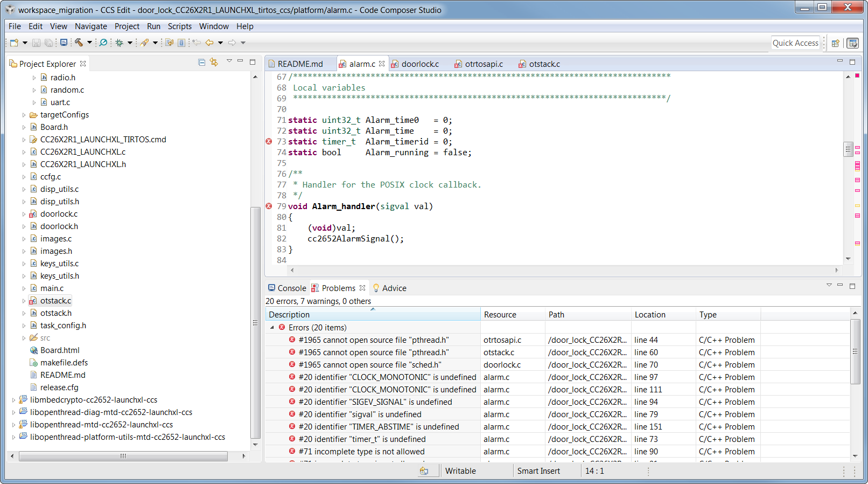Sort problems by Description column header
The width and height of the screenshot is (868, 484).
373,315
